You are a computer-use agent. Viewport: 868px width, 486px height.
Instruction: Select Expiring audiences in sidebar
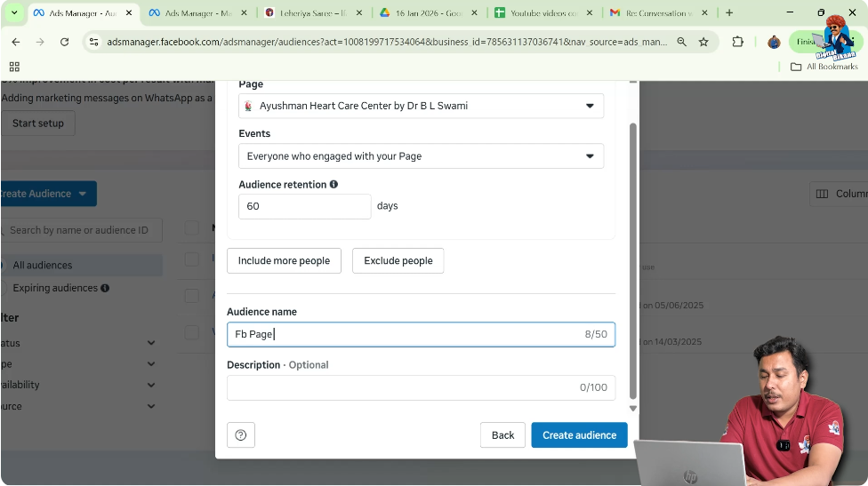point(55,288)
